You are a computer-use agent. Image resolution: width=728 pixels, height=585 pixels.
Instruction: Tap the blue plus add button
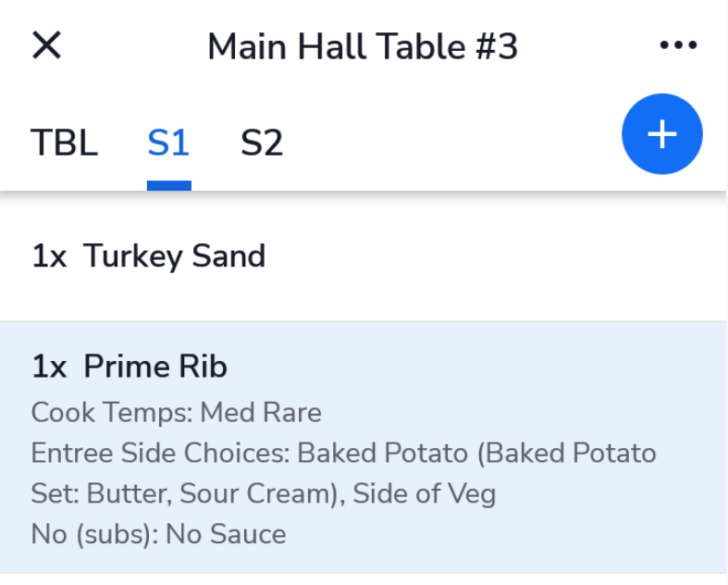pyautogui.click(x=661, y=134)
